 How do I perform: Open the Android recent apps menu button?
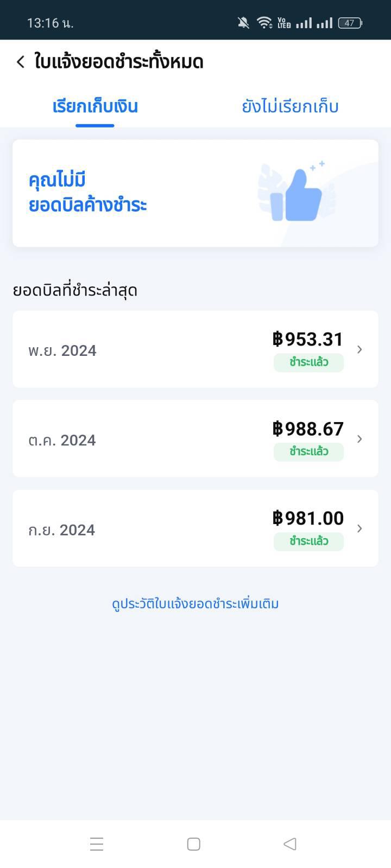point(97,844)
